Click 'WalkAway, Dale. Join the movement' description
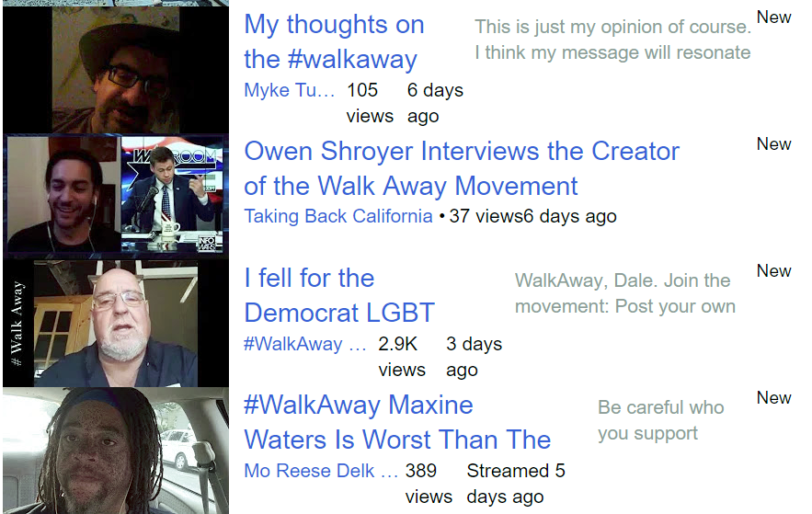812x514 pixels. click(625, 293)
